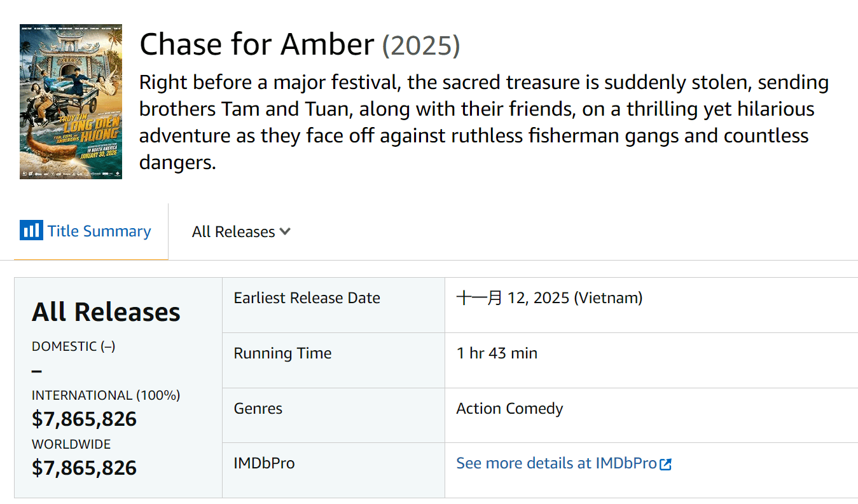The height and width of the screenshot is (504, 858).
Task: Click the WORLDWIDE label
Action: [71, 444]
